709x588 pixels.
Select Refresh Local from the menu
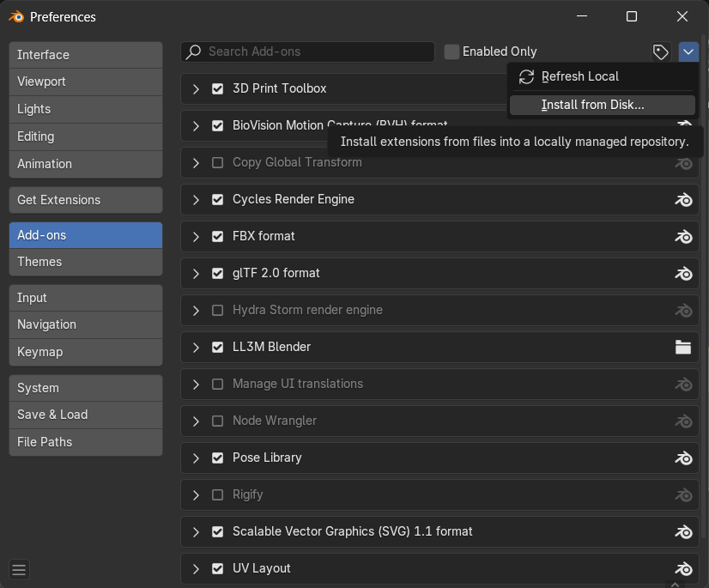(579, 76)
